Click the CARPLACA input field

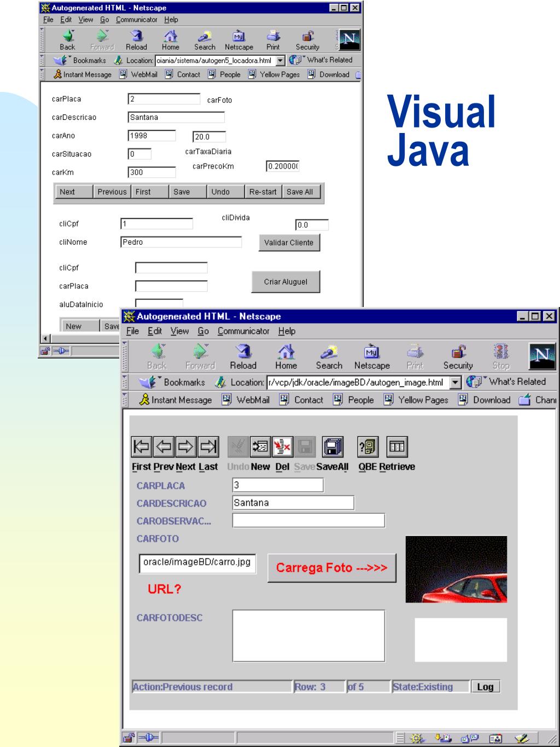coord(278,485)
